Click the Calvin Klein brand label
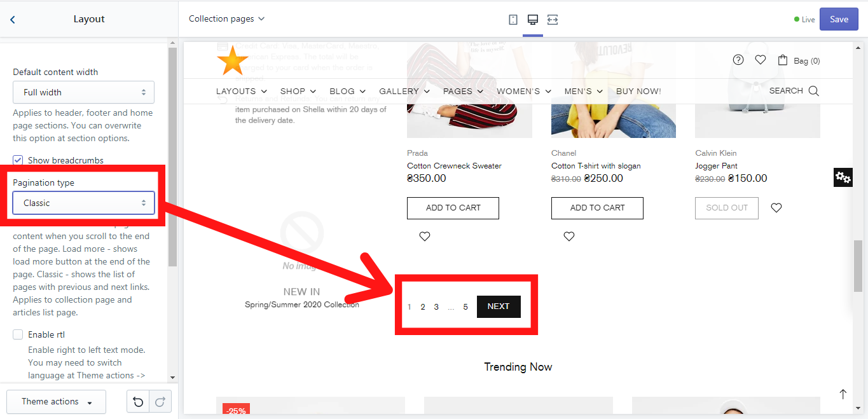Screen dimensions: 868x419 pos(715,153)
